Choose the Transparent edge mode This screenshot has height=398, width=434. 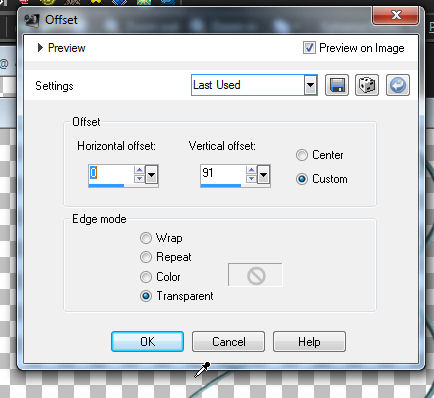[146, 296]
